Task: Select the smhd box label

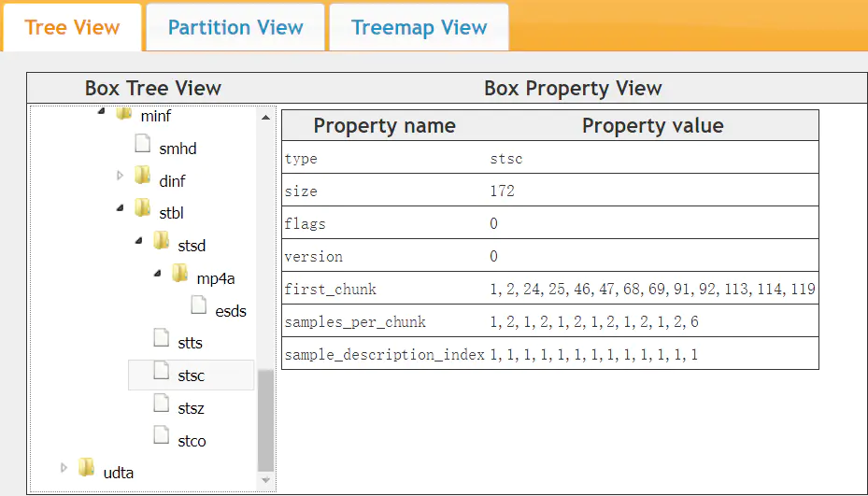Action: [x=178, y=149]
